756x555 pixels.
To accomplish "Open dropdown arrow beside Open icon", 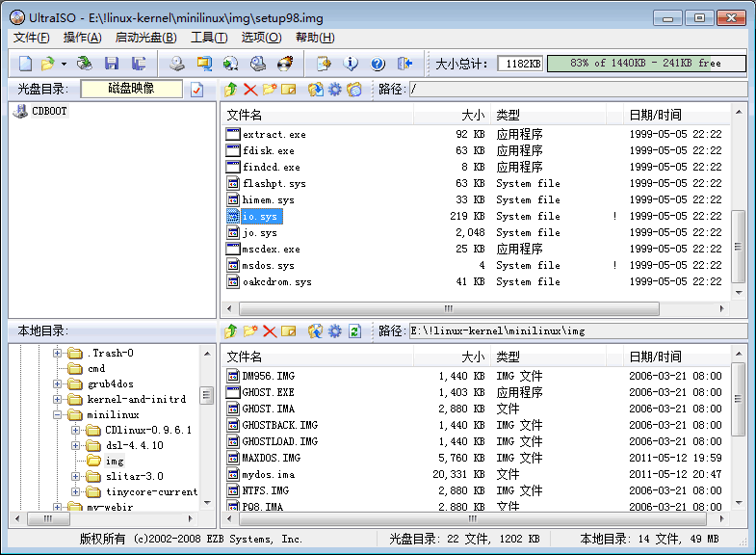I will tap(64, 64).
